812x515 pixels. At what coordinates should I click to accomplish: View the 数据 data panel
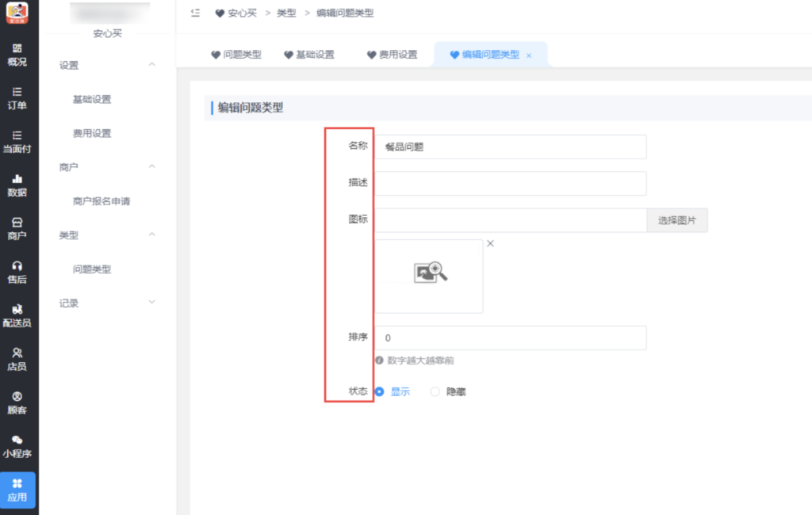click(x=17, y=186)
